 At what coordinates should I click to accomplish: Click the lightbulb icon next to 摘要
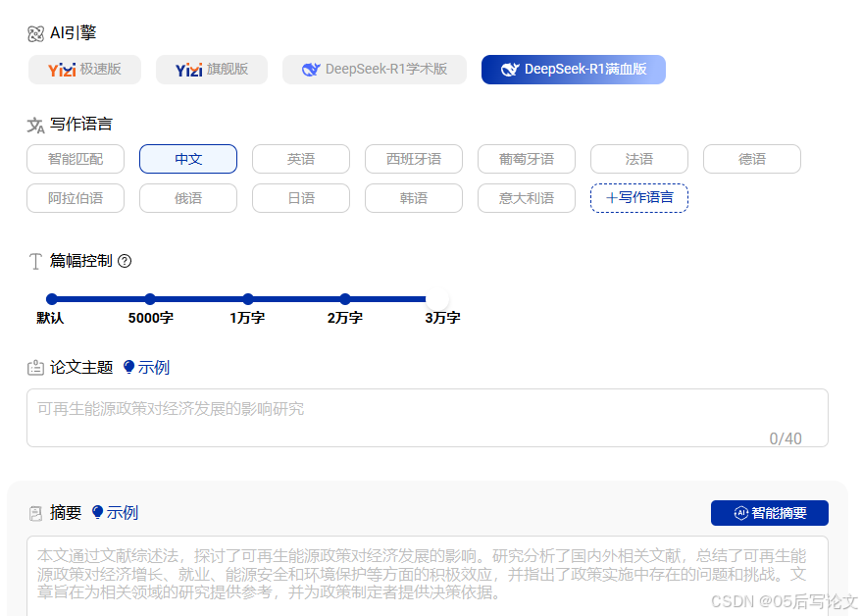(97, 512)
